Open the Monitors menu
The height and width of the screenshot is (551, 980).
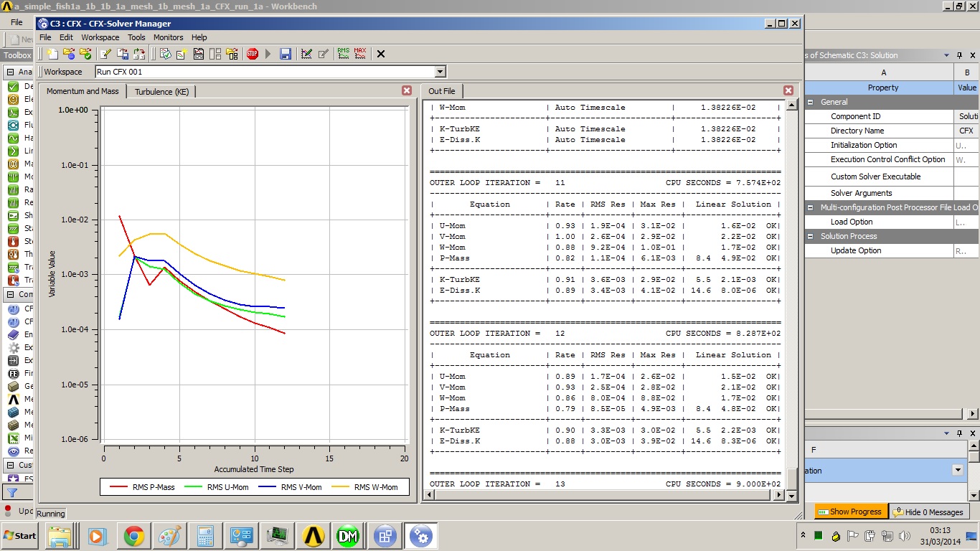(x=169, y=37)
